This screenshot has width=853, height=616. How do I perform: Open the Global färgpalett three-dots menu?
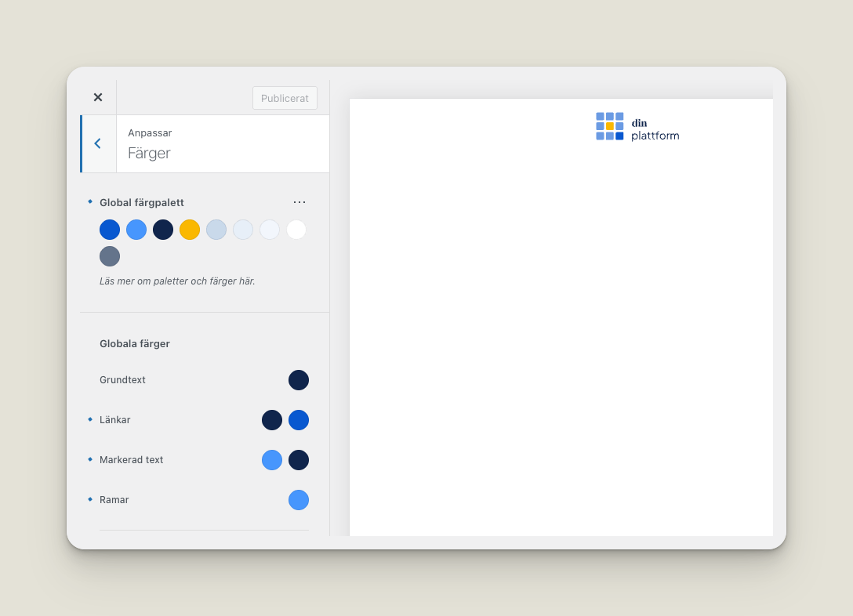click(299, 202)
